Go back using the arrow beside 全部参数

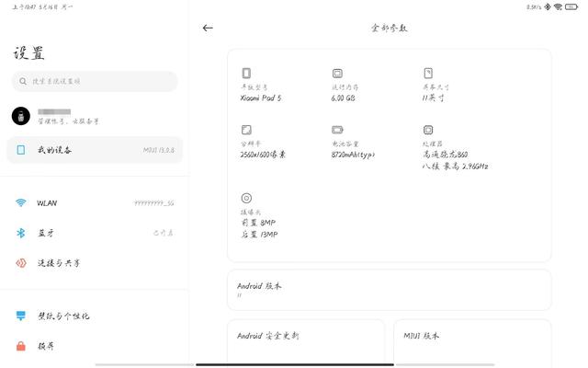pyautogui.click(x=208, y=29)
